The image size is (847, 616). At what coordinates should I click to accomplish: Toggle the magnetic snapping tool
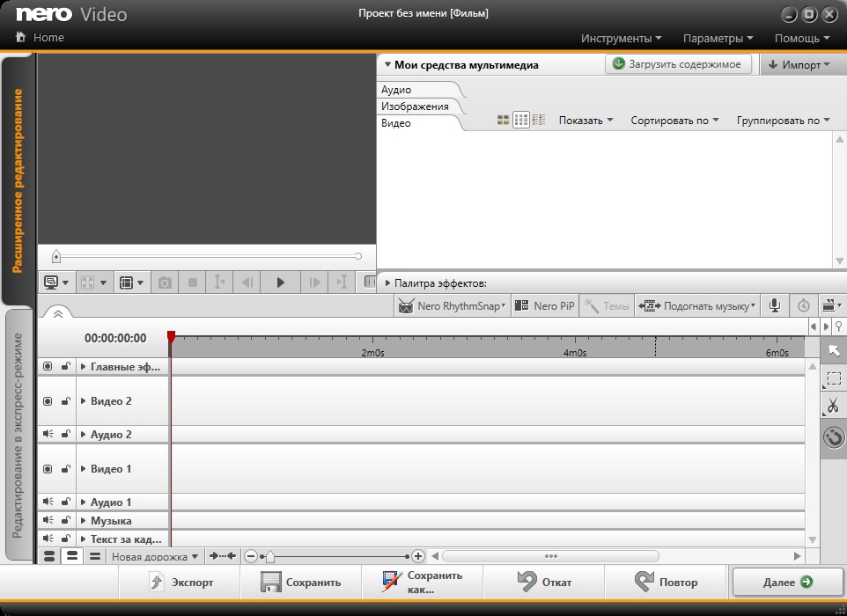[834, 436]
